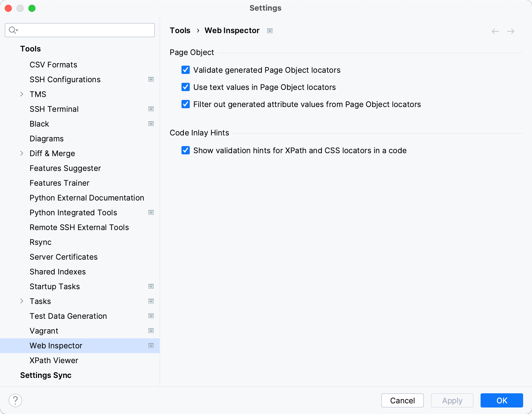Expand the Tasks tree node

(x=22, y=301)
